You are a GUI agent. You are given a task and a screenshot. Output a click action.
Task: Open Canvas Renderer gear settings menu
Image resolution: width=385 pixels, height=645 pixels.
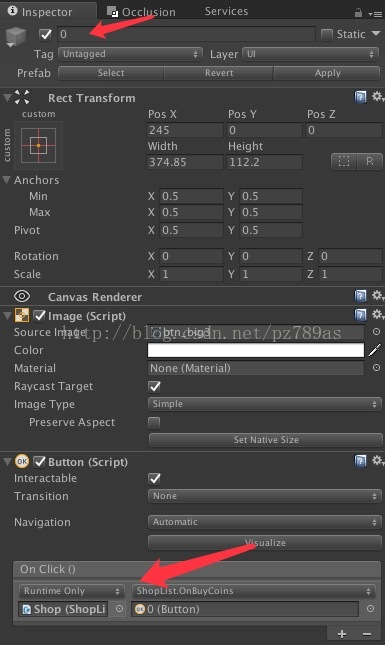coord(378,295)
